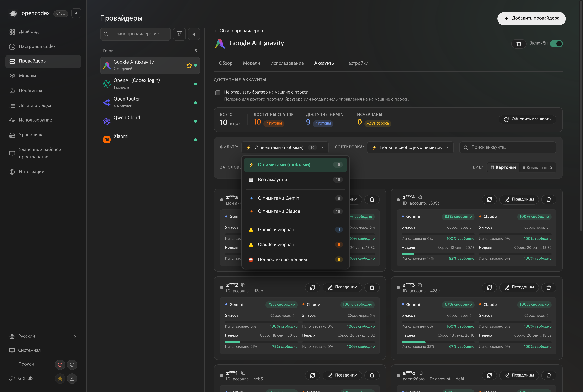Refresh quota for account z***4
Image resolution: width=583 pixels, height=392 pixels.
489,200
